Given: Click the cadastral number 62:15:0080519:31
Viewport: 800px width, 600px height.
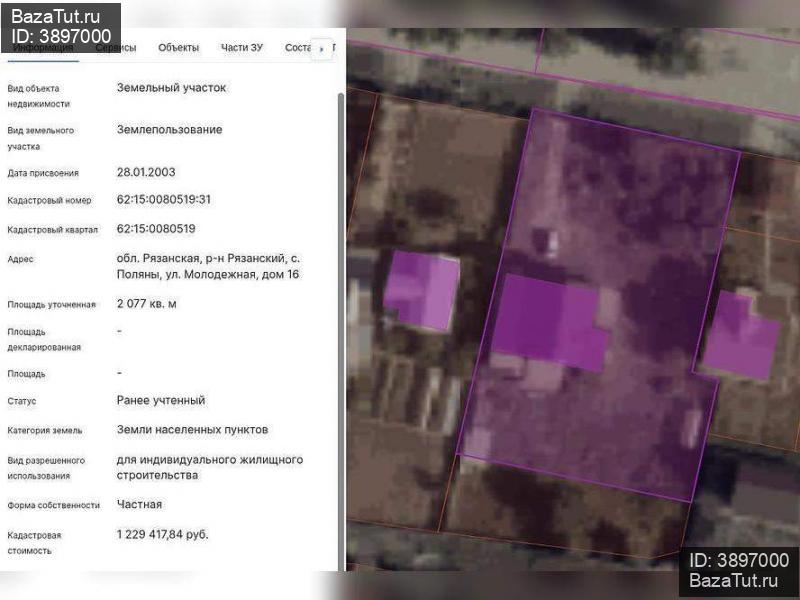Looking at the screenshot, I should [163, 199].
